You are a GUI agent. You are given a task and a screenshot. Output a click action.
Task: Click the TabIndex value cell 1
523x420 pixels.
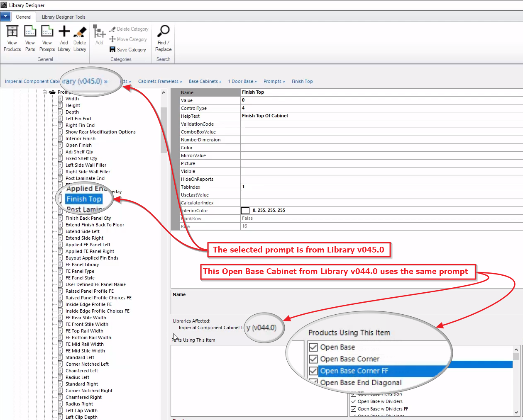381,187
